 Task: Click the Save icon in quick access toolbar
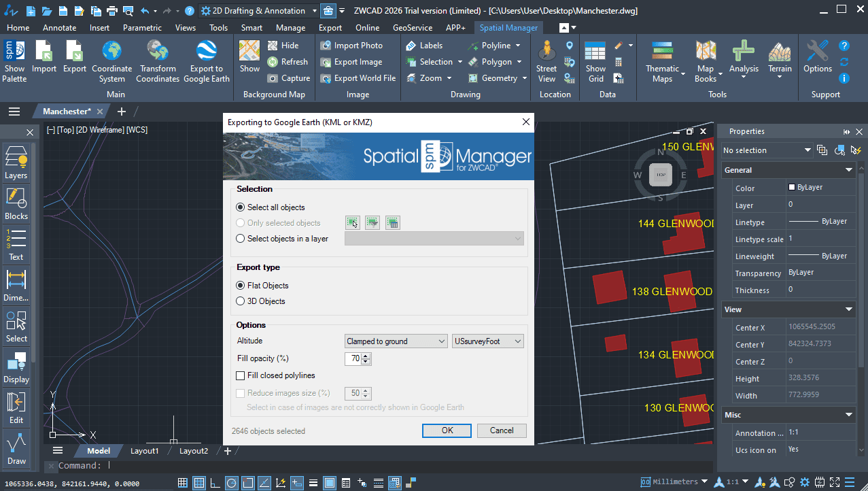coord(63,11)
